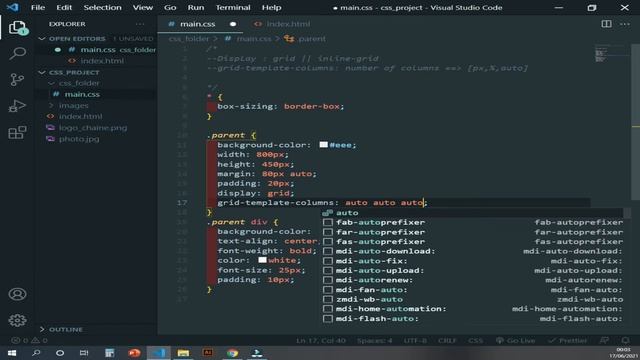Click the CRLF line ending status
The height and width of the screenshot is (360, 640).
point(447,340)
